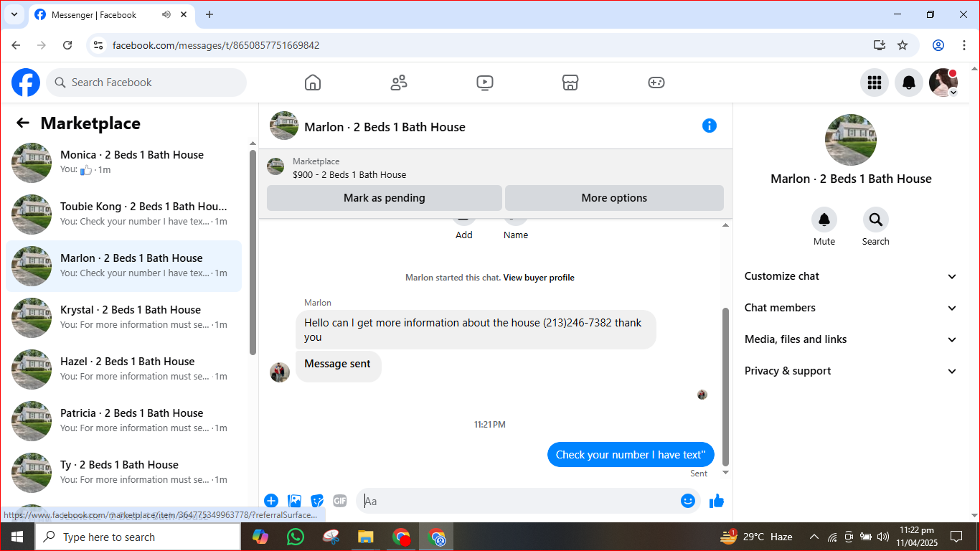Viewport: 980px width, 551px height.
Task: Open Ty conversation
Action: click(124, 473)
